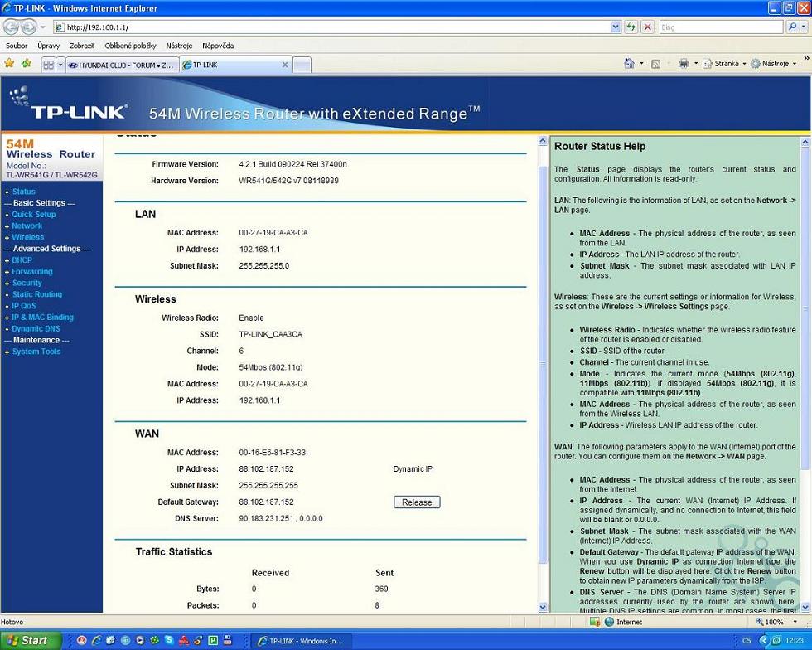Viewport: 812px width, 650px height.
Task: Open a new blank tab
Action: tap(302, 65)
